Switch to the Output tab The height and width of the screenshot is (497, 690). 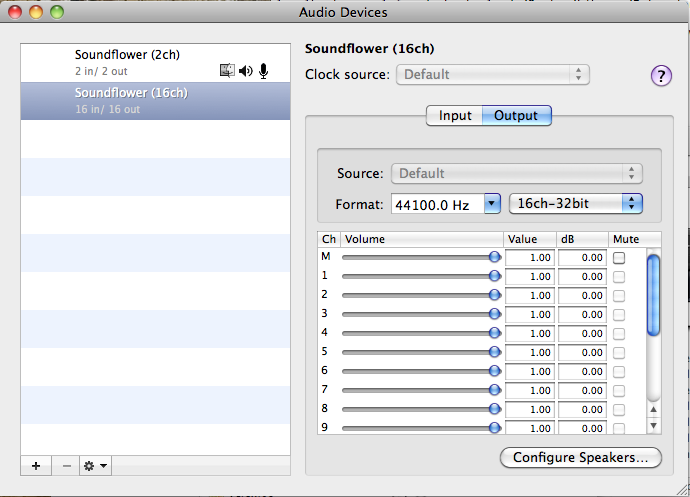tap(516, 115)
